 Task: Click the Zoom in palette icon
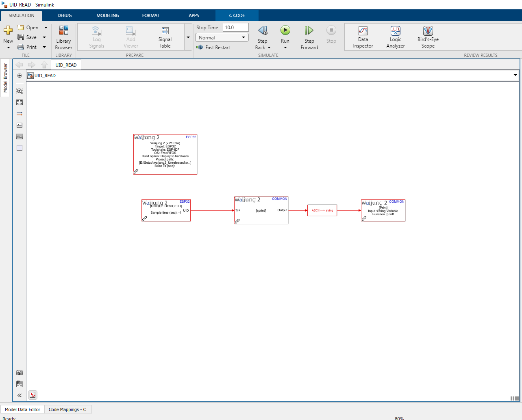20,91
